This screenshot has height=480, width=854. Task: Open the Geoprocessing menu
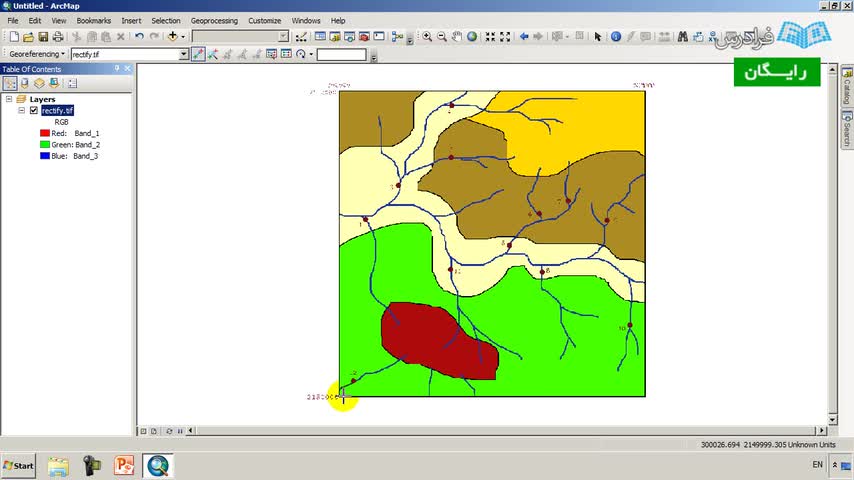[x=214, y=21]
